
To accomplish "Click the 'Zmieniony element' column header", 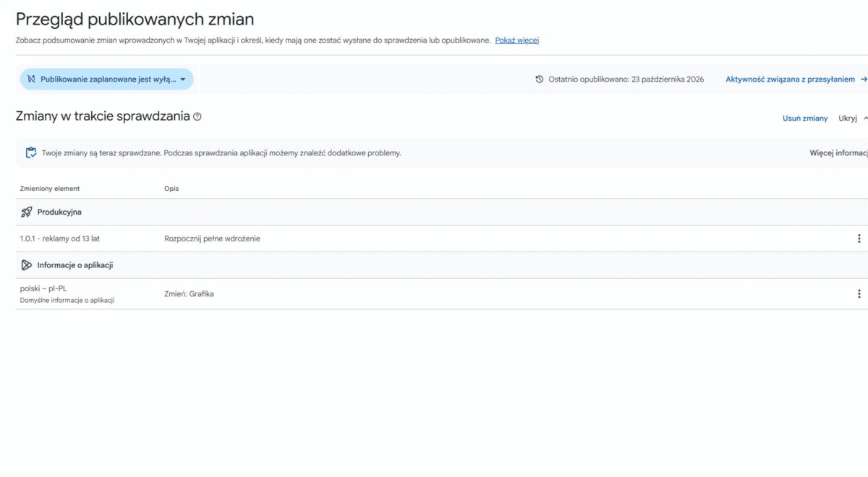I will (x=50, y=189).
